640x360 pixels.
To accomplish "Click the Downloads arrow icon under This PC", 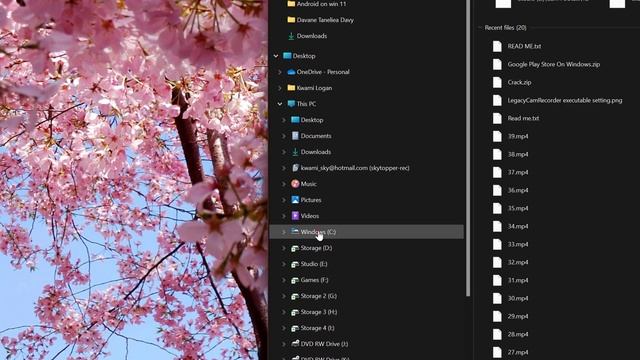I will coord(295,152).
